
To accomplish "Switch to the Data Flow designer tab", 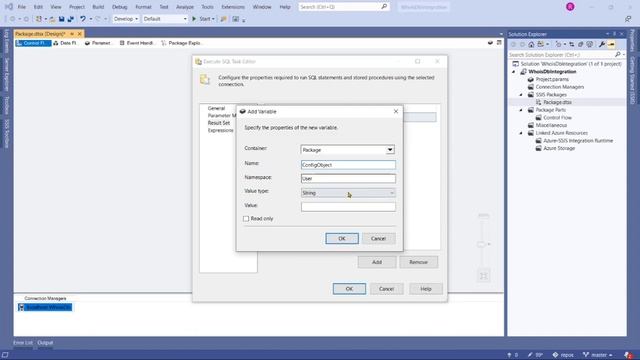I will tap(65, 43).
